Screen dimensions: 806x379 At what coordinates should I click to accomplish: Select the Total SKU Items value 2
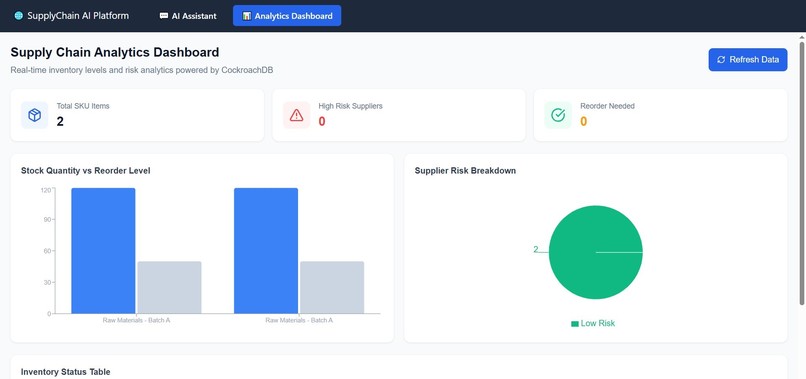60,122
